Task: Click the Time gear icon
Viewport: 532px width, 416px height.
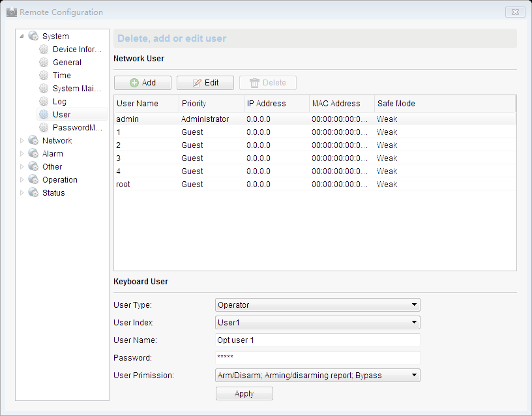Action: 44,76
